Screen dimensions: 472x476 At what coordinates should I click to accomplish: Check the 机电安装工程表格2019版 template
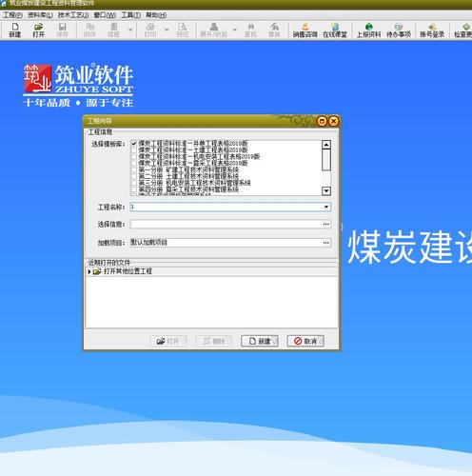click(134, 157)
